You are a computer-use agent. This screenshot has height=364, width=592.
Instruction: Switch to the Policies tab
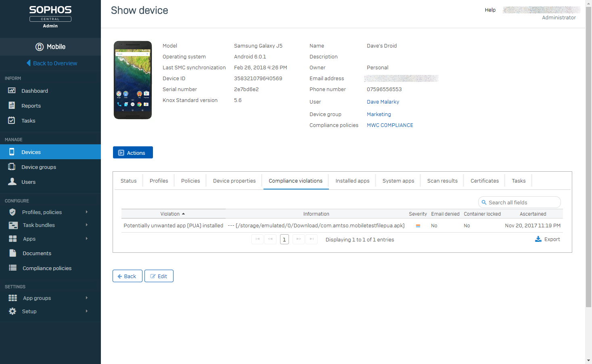(x=190, y=181)
